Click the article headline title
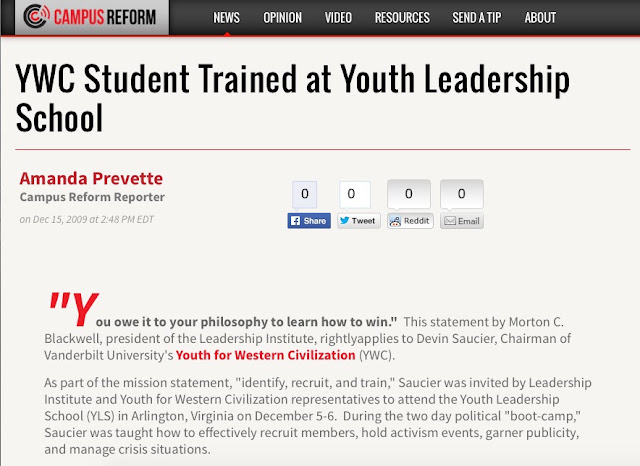The height and width of the screenshot is (466, 640). [x=292, y=98]
